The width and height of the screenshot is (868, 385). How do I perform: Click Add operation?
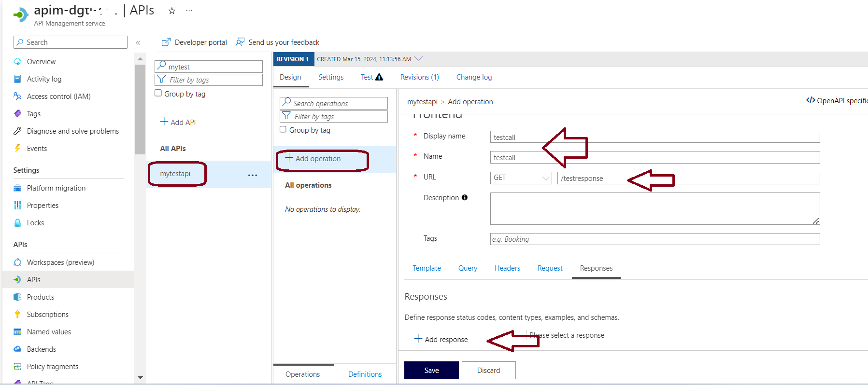point(313,158)
